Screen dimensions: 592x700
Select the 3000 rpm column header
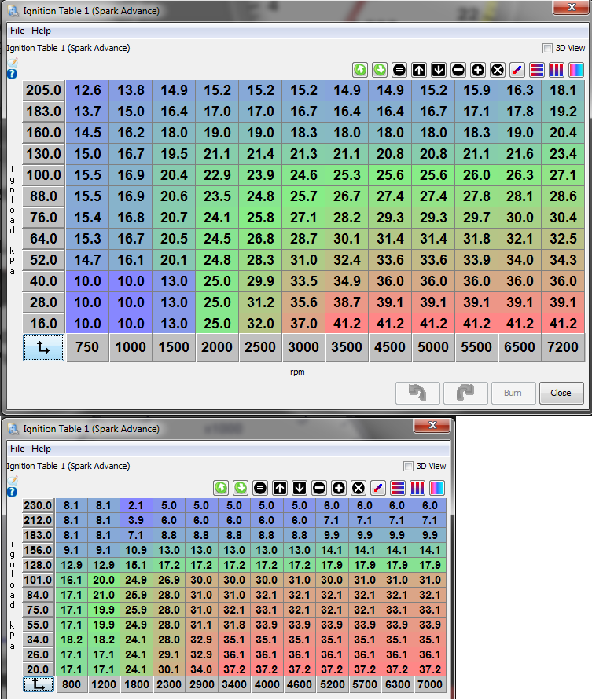tap(303, 347)
